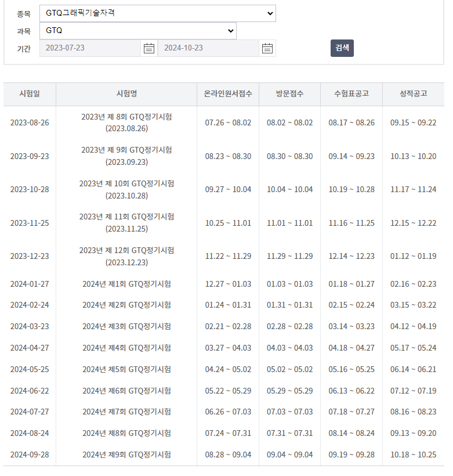Click online registration period 09.27 ~ 10.04
The height and width of the screenshot is (476, 453).
click(228, 189)
